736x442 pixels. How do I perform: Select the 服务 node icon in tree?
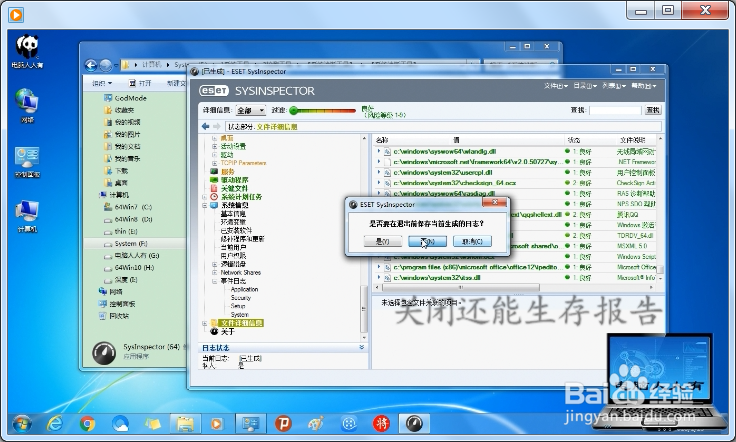[214, 172]
